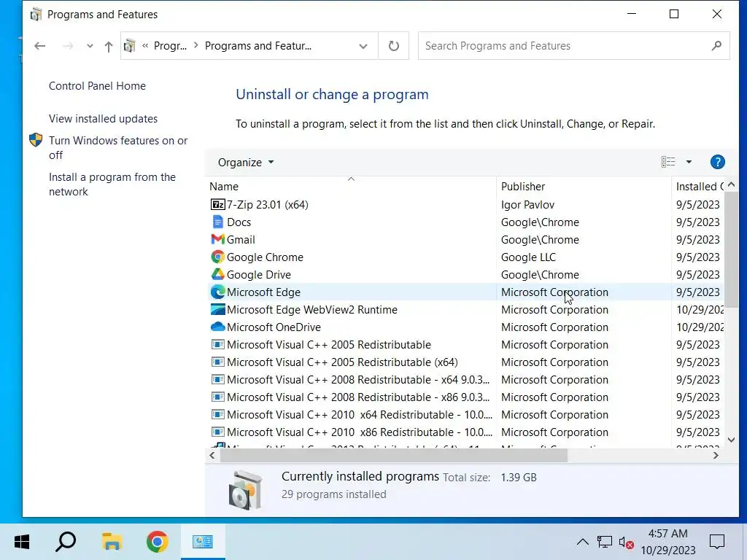Screen dimensions: 747x560
Task: Expand address path double chevron
Action: [145, 46]
